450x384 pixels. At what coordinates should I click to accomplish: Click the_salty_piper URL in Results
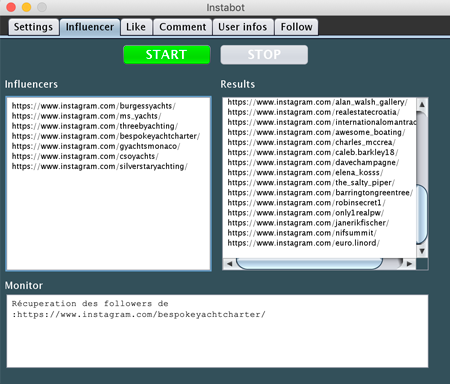(311, 182)
